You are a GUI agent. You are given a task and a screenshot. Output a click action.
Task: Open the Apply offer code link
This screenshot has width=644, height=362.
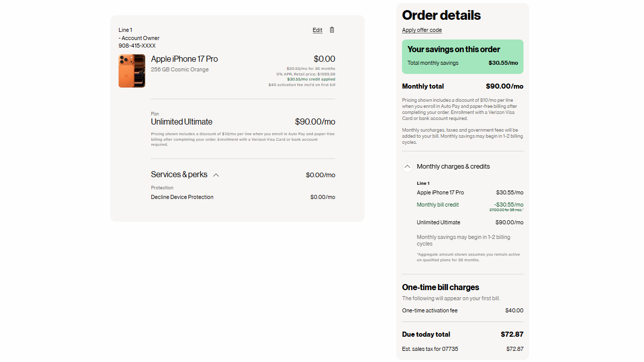point(422,30)
